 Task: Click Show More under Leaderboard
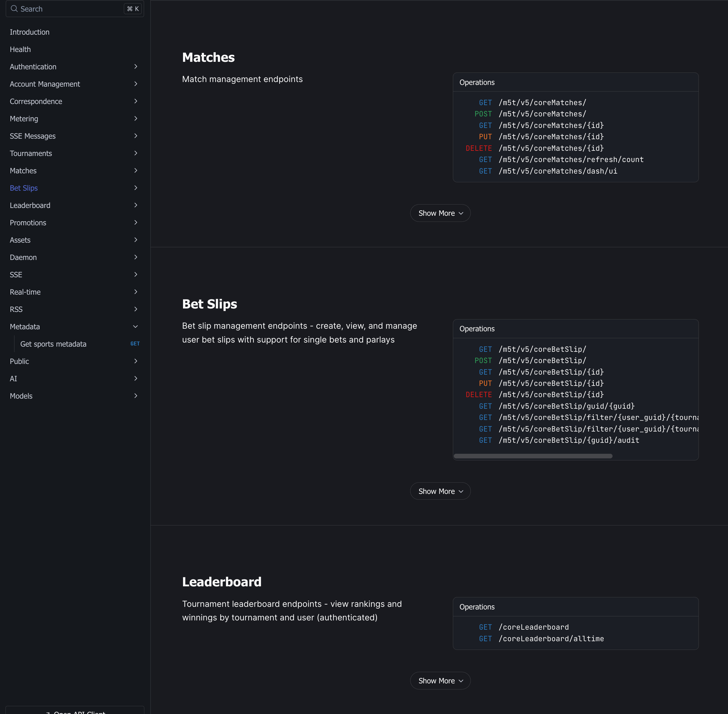click(440, 680)
